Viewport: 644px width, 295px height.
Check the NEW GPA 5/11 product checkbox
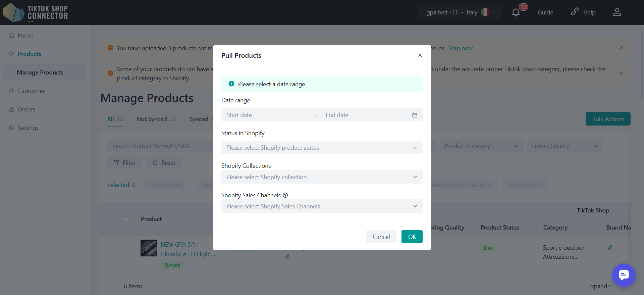[125, 248]
